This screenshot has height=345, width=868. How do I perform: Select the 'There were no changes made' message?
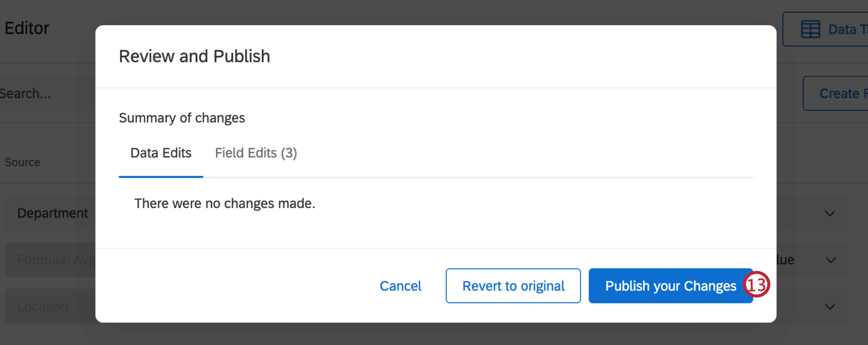pos(224,203)
